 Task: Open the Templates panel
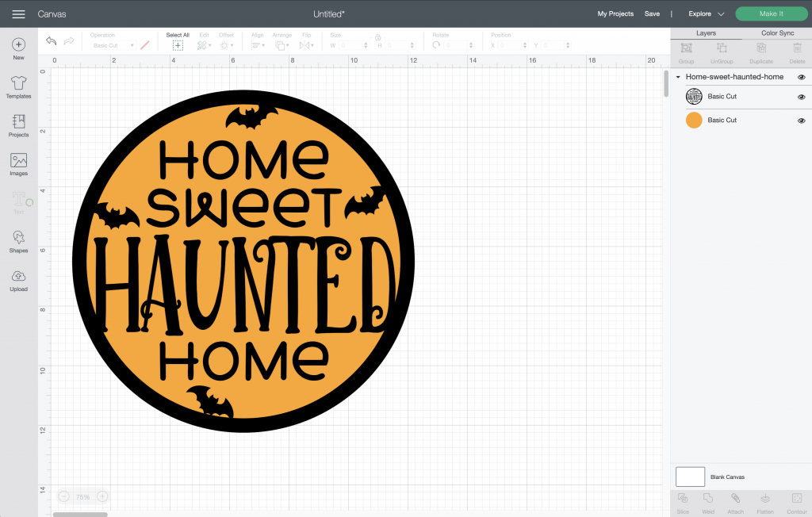pyautogui.click(x=19, y=87)
